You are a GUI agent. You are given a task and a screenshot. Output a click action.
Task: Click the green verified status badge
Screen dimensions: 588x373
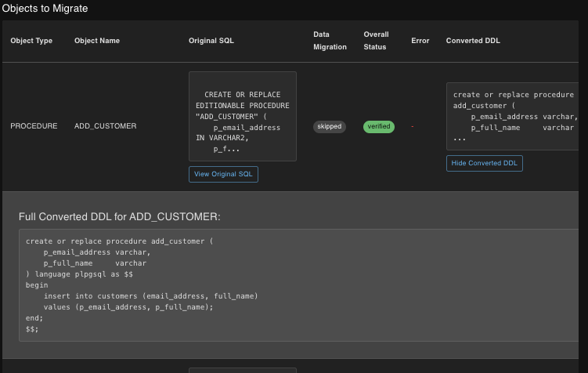[379, 126]
